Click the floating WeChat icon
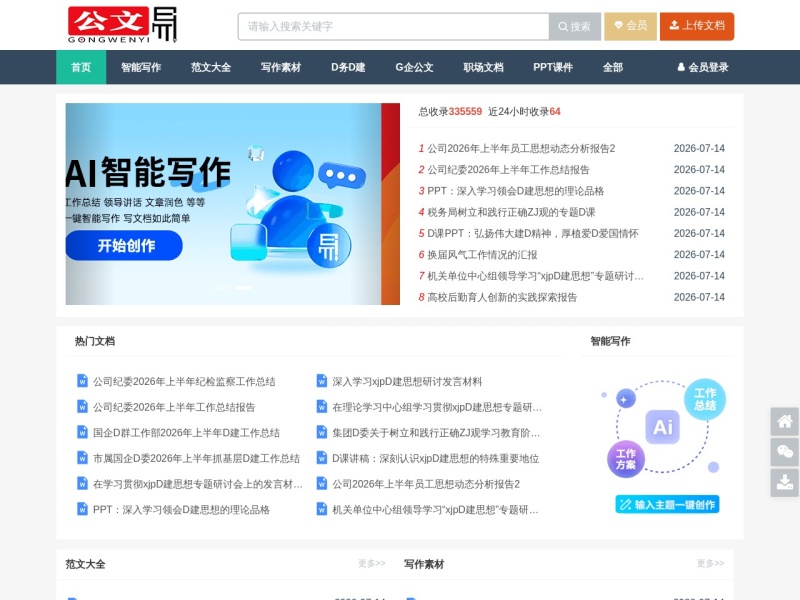This screenshot has height=600, width=800. [x=785, y=452]
